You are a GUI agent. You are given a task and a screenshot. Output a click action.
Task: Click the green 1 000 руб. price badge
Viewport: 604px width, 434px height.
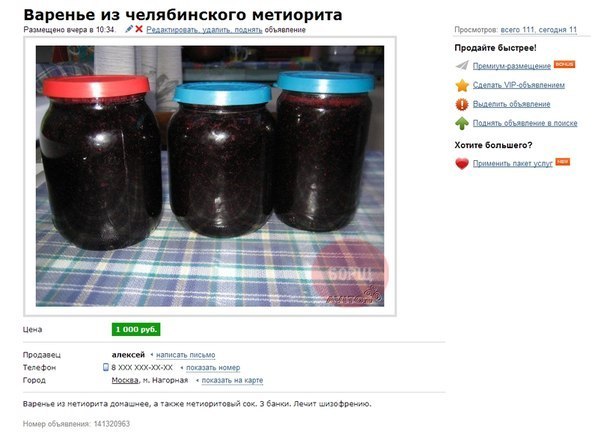[136, 329]
